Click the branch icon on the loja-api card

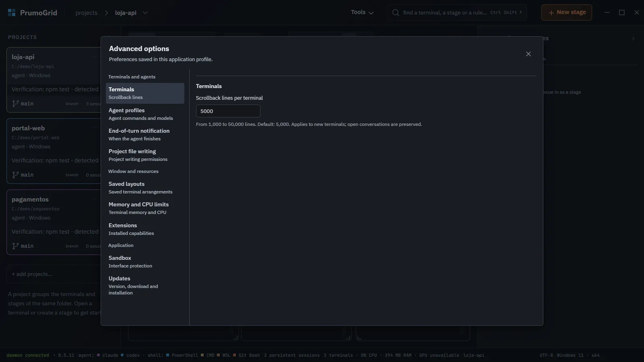(x=15, y=103)
